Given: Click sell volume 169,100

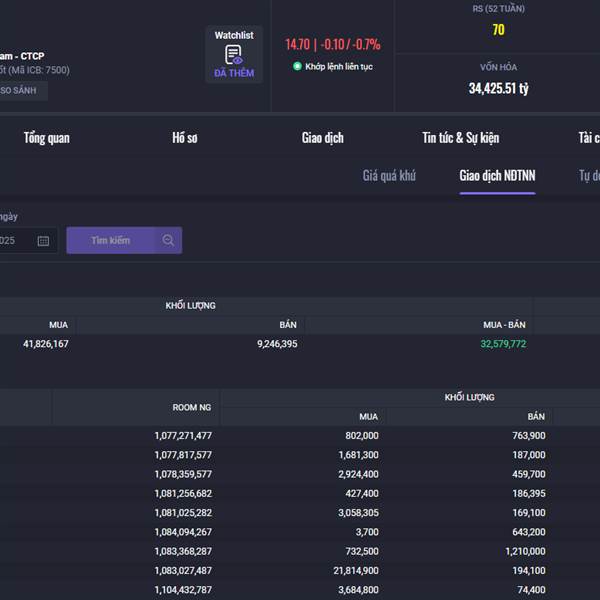Looking at the screenshot, I should (x=529, y=513).
